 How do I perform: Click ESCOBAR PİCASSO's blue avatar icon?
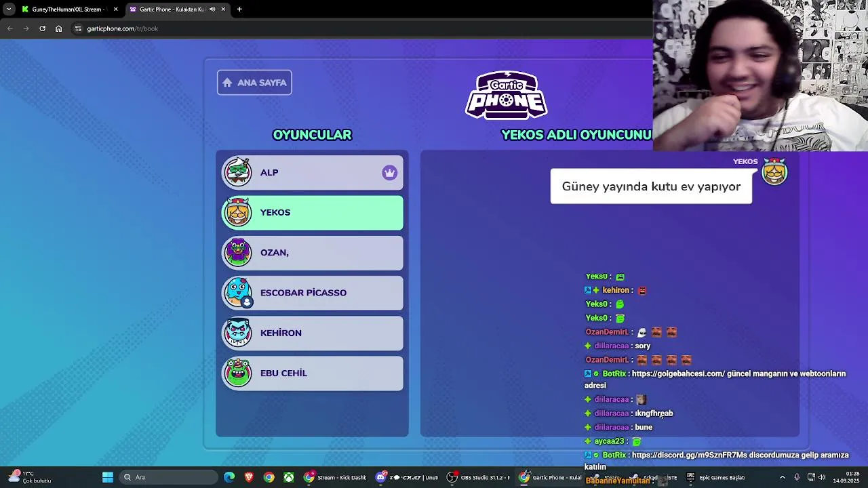pyautogui.click(x=238, y=293)
